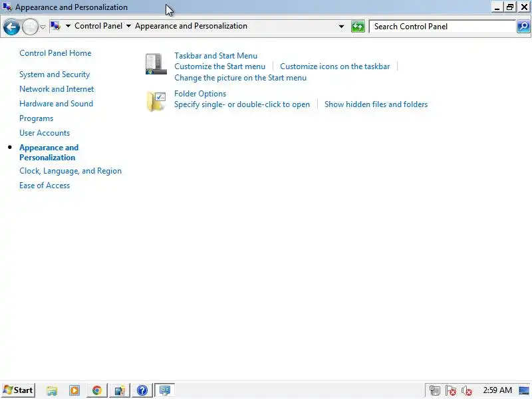Go to Programs category

[37, 118]
